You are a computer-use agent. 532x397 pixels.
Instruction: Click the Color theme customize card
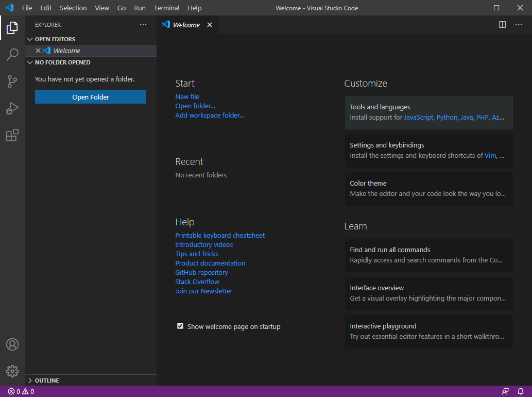click(x=428, y=189)
